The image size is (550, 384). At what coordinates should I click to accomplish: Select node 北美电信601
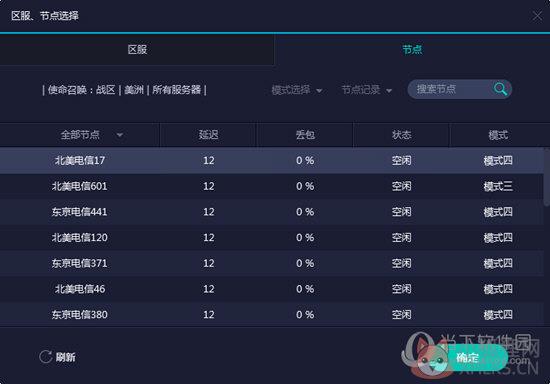pyautogui.click(x=272, y=186)
